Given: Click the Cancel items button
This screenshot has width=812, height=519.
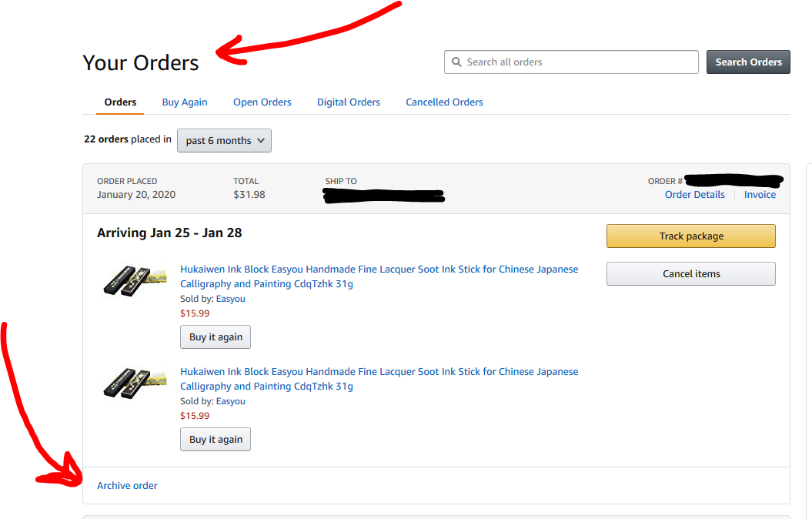Looking at the screenshot, I should pyautogui.click(x=690, y=274).
